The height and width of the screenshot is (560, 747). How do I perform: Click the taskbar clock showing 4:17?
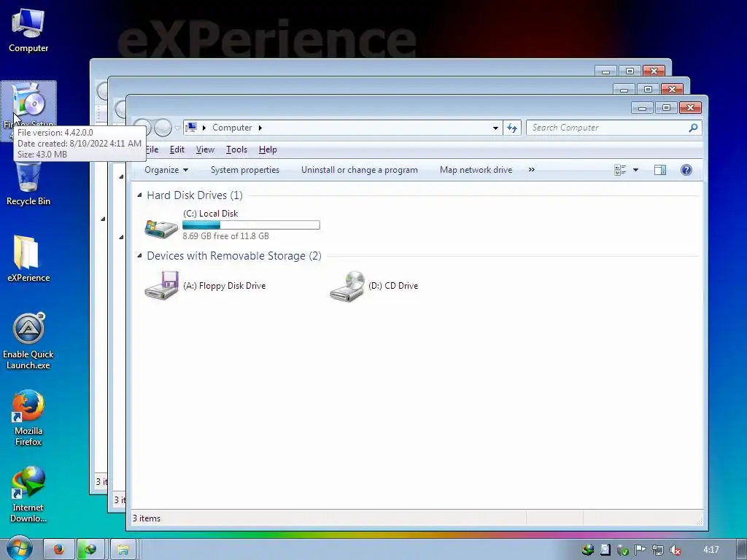[711, 550]
